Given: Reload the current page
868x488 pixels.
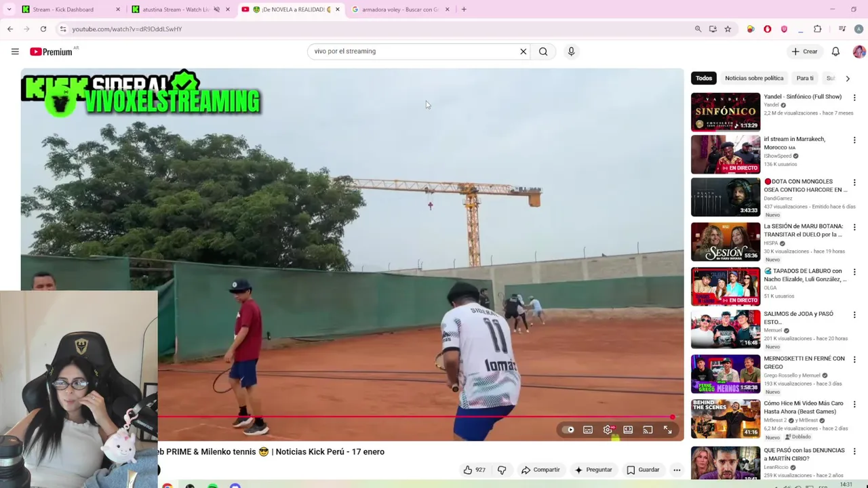Looking at the screenshot, I should tap(43, 29).
